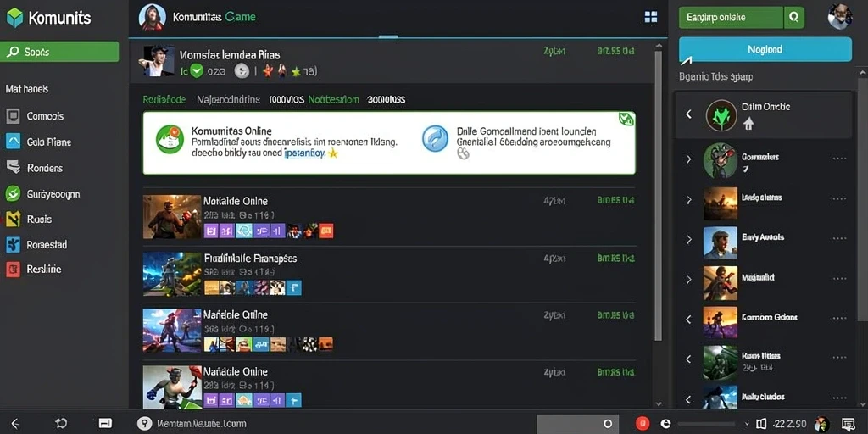The image size is (868, 434).
Task: Select the 3000IIGSS tab
Action: coord(386,100)
